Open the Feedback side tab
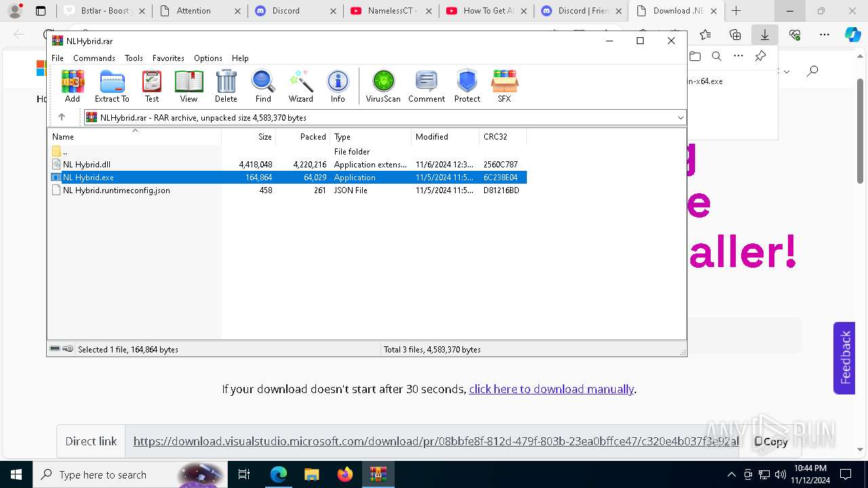Image resolution: width=868 pixels, height=488 pixels. [844, 358]
